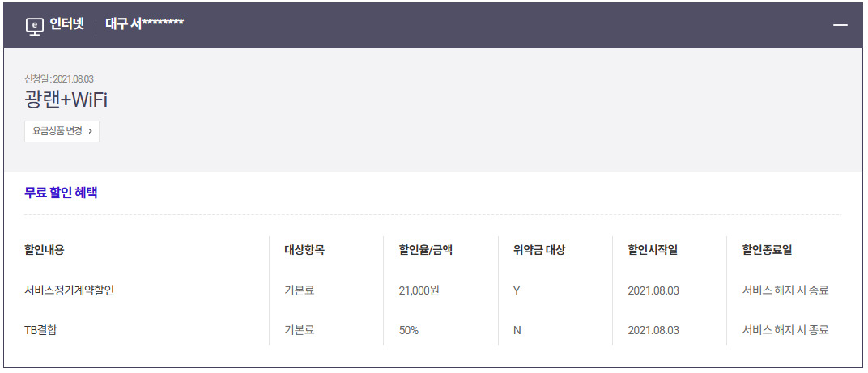Select the 50% discount rate cell
Viewport: 868px width, 373px height.
tap(409, 330)
